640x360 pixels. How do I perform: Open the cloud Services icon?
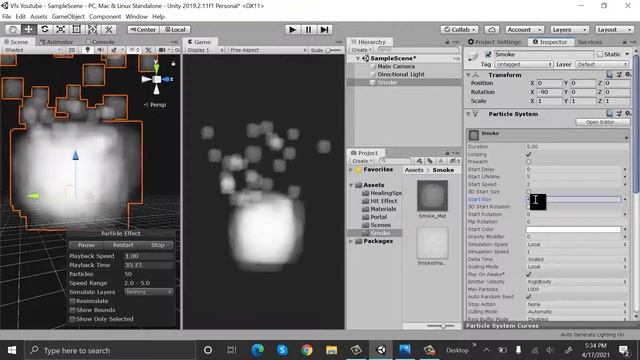[x=492, y=29]
